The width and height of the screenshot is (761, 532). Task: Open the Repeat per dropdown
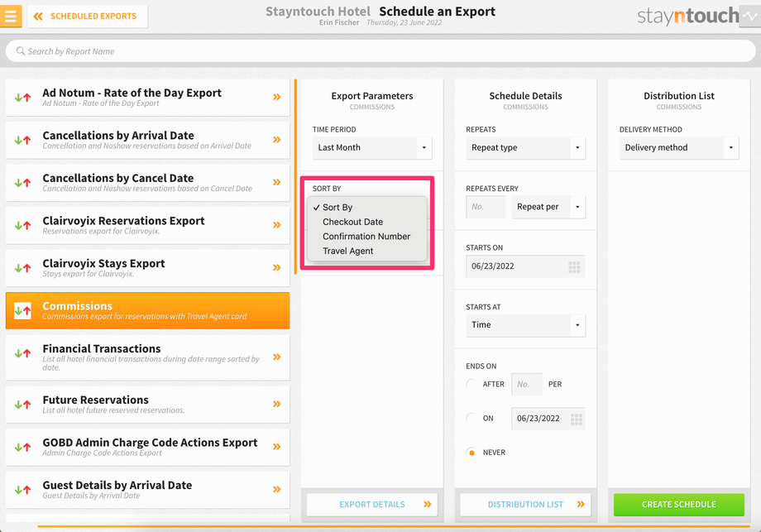tap(548, 207)
